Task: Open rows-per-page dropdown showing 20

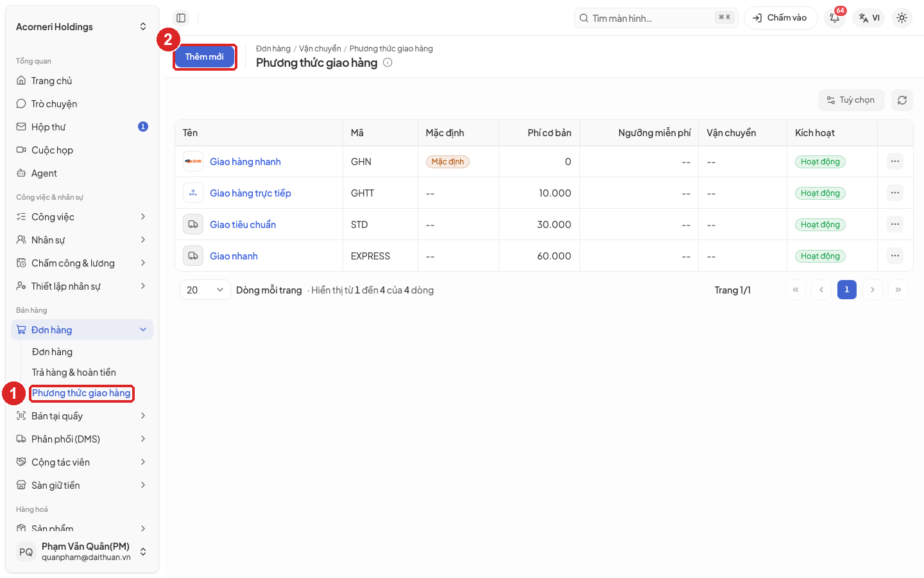Action: point(205,290)
